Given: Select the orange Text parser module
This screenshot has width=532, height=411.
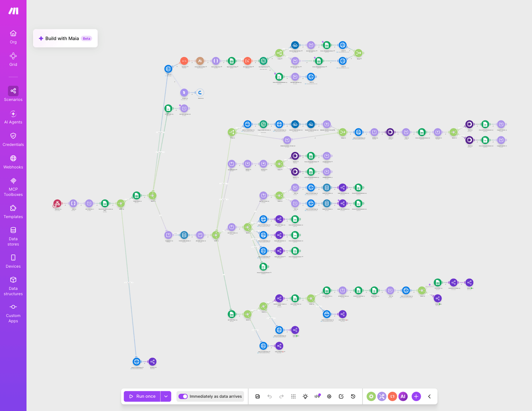Looking at the screenshot, I should coord(184,61).
